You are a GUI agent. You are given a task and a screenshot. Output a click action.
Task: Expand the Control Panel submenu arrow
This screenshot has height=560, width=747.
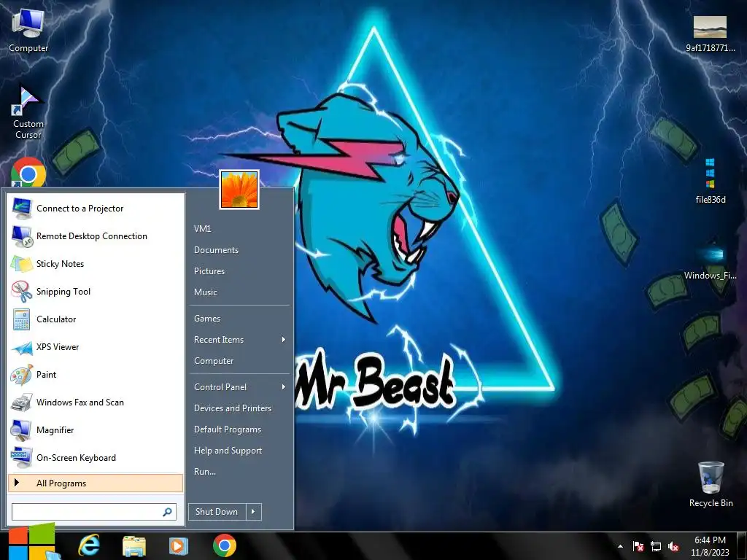[284, 386]
